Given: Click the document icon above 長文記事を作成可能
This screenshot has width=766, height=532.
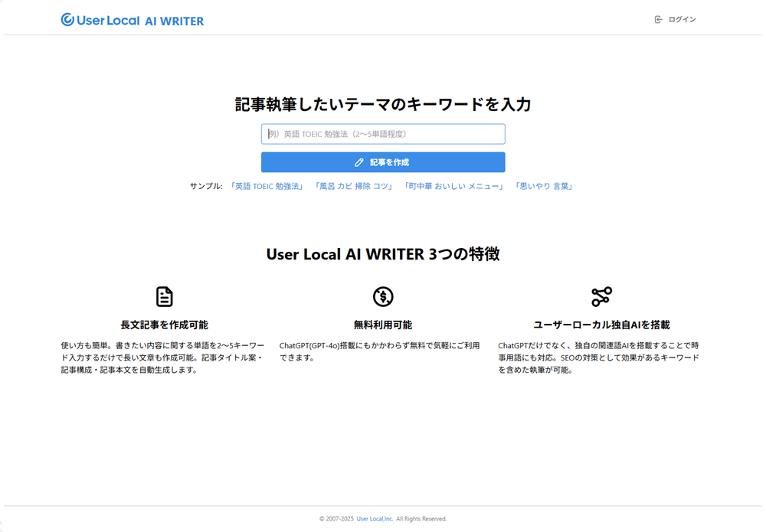Looking at the screenshot, I should pyautogui.click(x=164, y=296).
